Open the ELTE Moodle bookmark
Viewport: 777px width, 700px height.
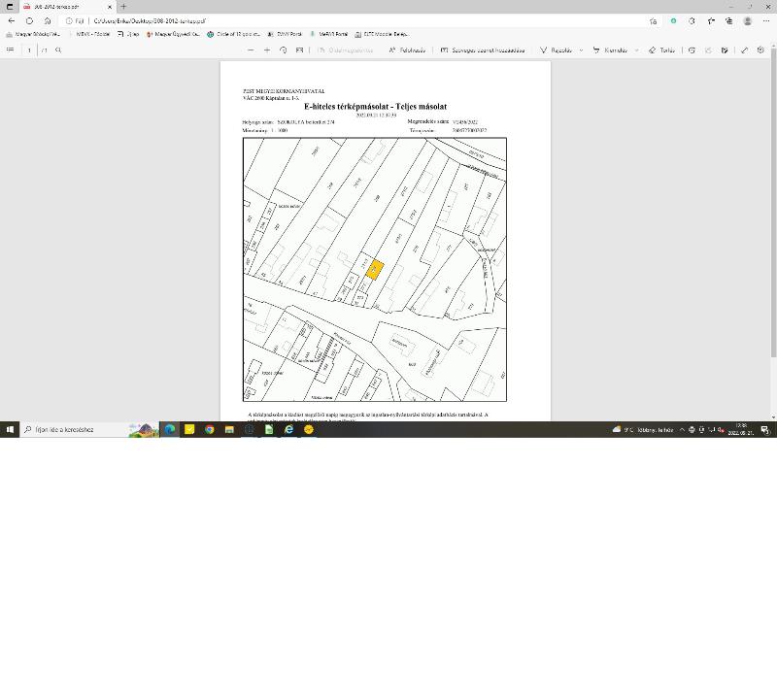point(382,34)
